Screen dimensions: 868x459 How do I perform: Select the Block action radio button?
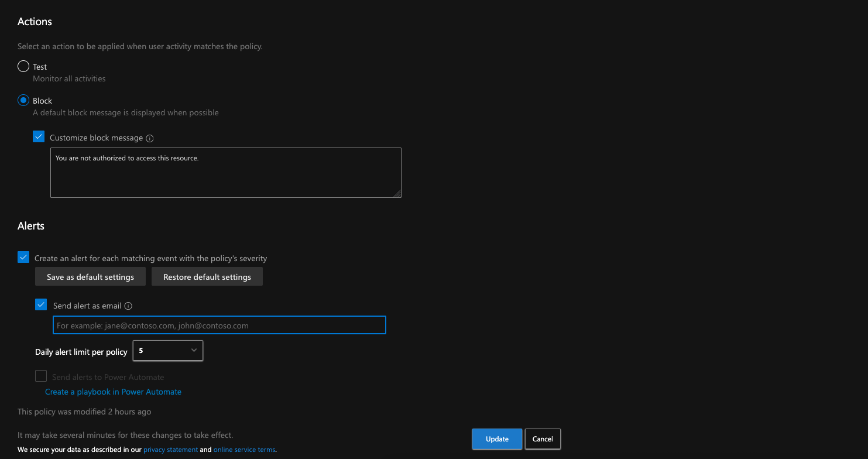pos(23,100)
